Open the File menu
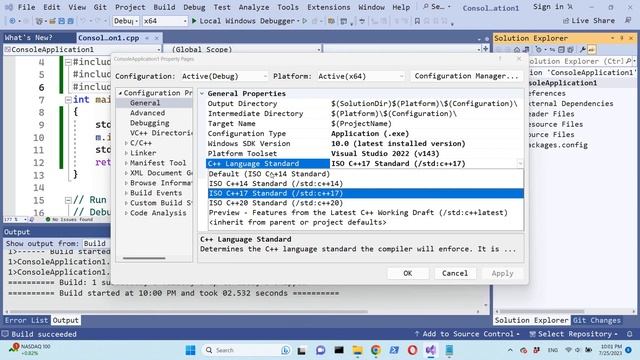This screenshot has height=360, width=640. 26,7
